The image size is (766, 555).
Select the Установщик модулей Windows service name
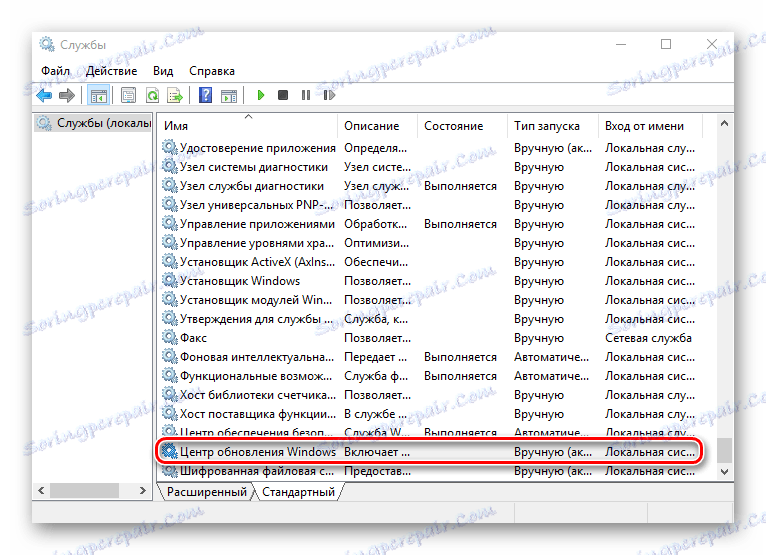point(255,299)
